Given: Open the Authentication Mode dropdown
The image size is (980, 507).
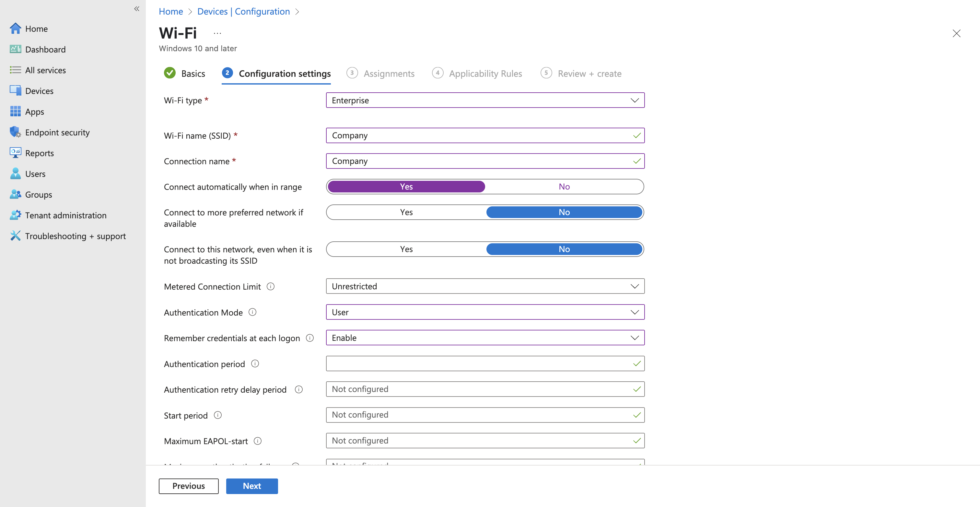Looking at the screenshot, I should 485,312.
